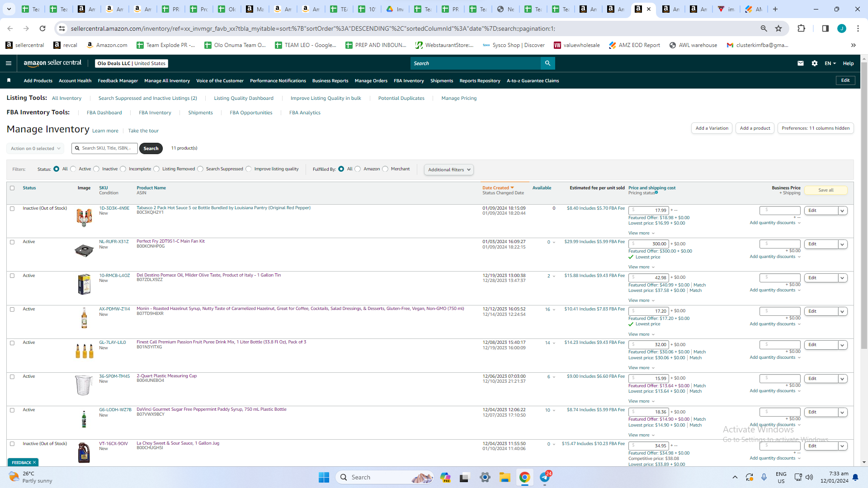Expand Add quantity discounts for Del Destino row

tap(775, 290)
